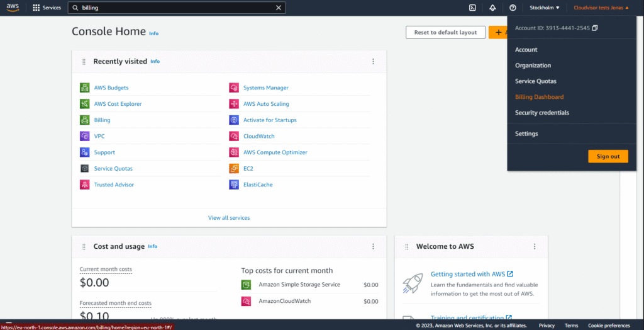644x330 pixels.
Task: Open Cookie preferences in the footer
Action: (x=609, y=326)
